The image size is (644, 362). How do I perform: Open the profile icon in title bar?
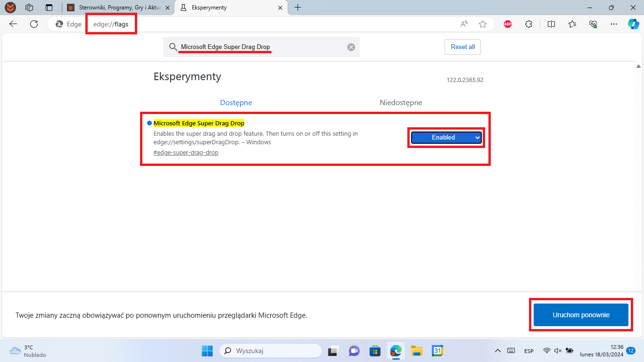click(x=10, y=8)
